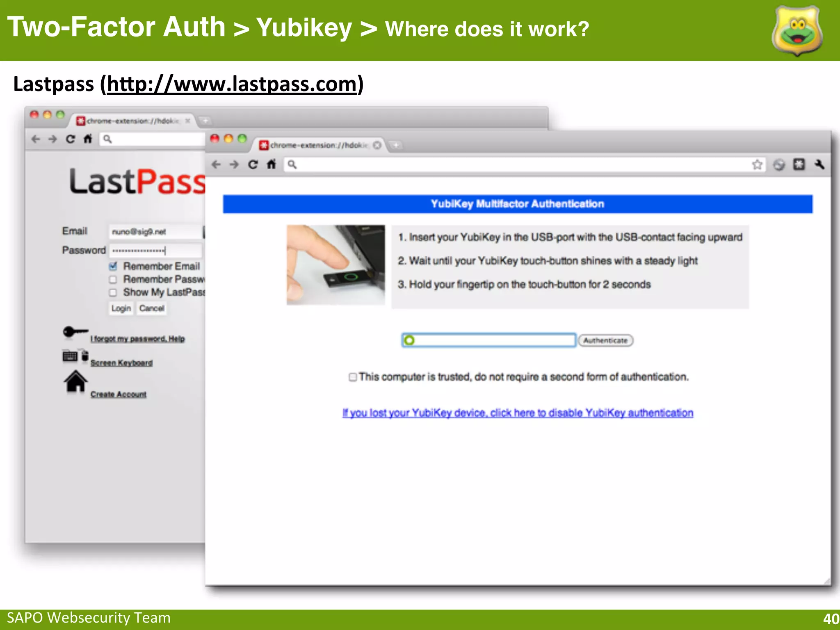
Task: Open LastPass extension icon in front toolbar
Action: coord(799,164)
